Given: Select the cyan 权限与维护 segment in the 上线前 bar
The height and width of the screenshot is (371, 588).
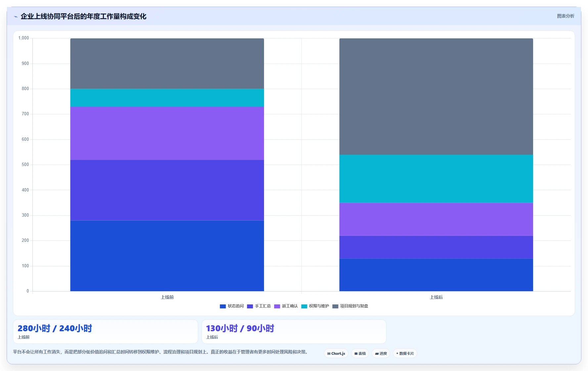Looking at the screenshot, I should 167,98.
